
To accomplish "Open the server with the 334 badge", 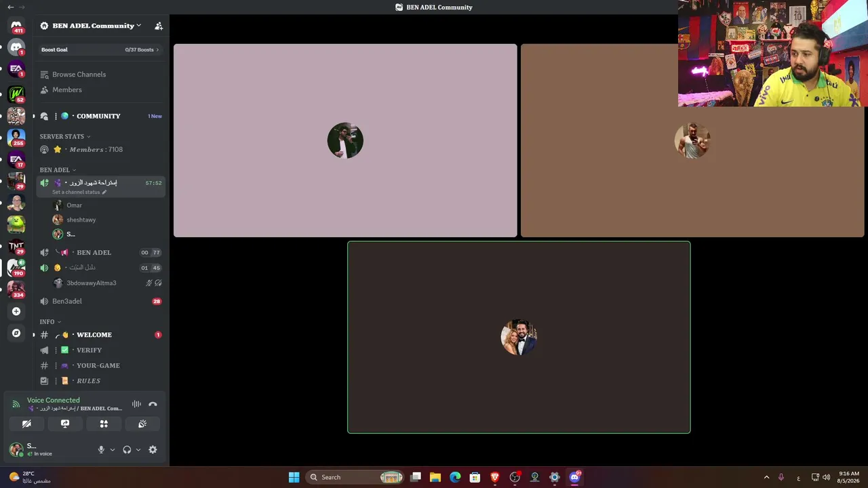I will (16, 289).
